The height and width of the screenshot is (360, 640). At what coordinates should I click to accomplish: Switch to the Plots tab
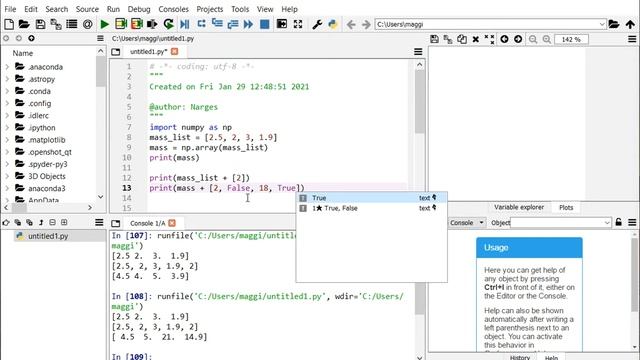point(566,207)
